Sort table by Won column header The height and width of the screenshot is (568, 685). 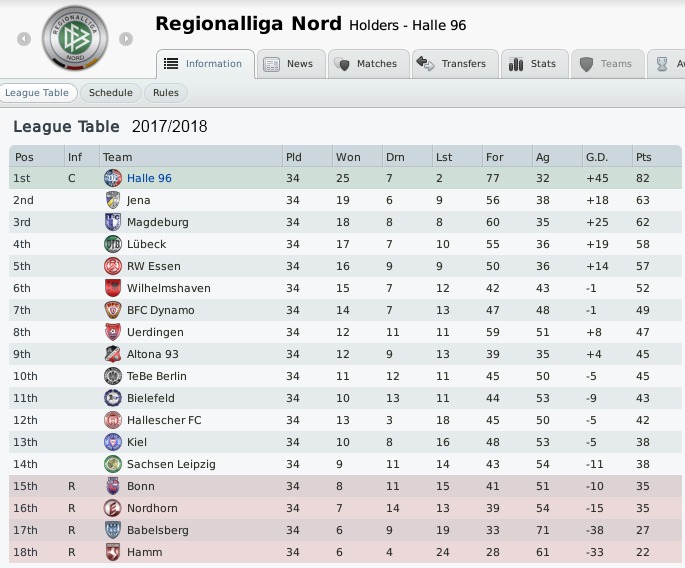point(348,157)
